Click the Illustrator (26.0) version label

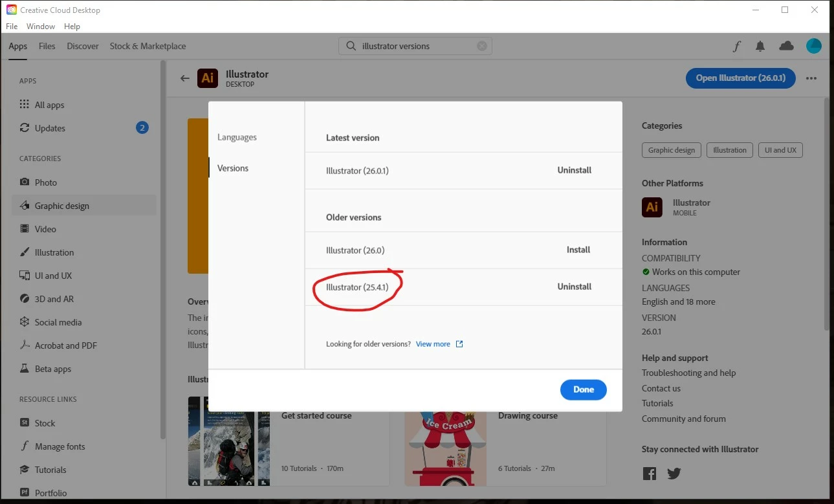355,250
